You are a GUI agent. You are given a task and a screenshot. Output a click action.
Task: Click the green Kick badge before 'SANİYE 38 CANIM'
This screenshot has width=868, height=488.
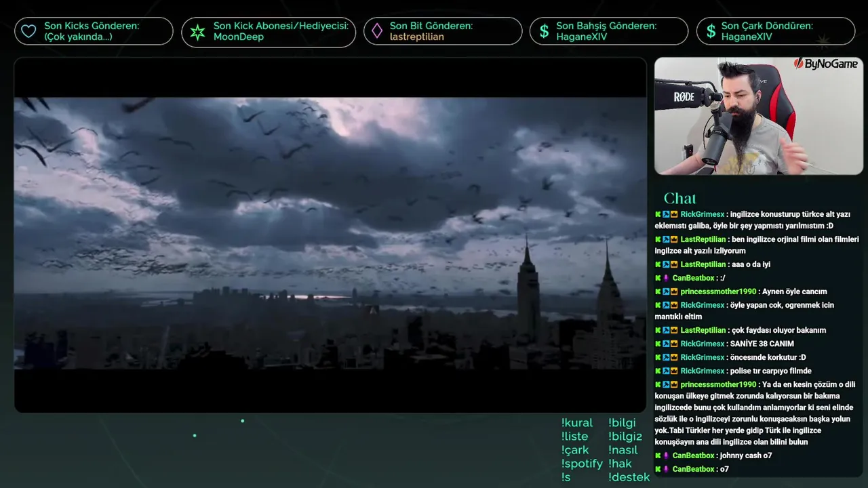click(658, 344)
